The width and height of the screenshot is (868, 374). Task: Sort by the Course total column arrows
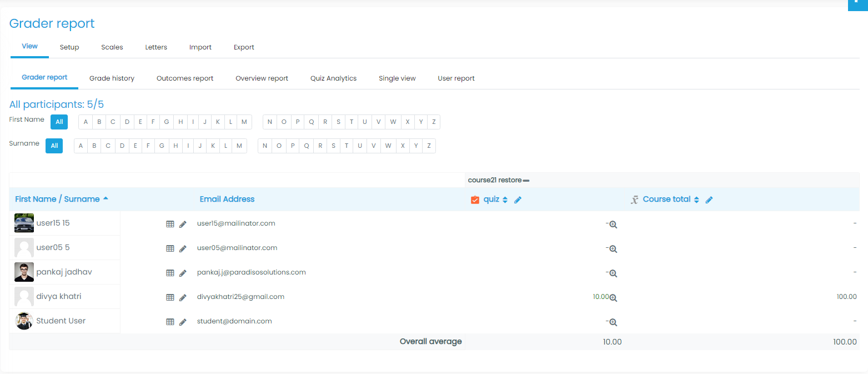tap(696, 200)
